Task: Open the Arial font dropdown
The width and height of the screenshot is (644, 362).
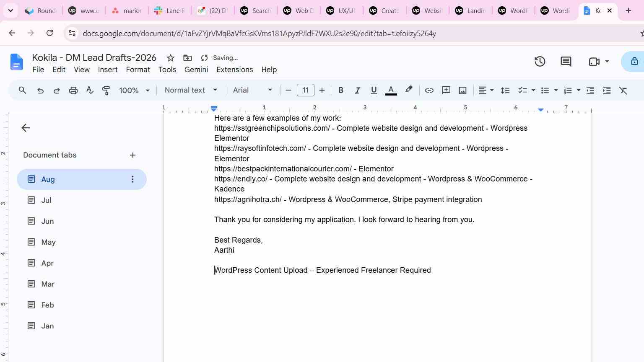Action: pos(253,90)
